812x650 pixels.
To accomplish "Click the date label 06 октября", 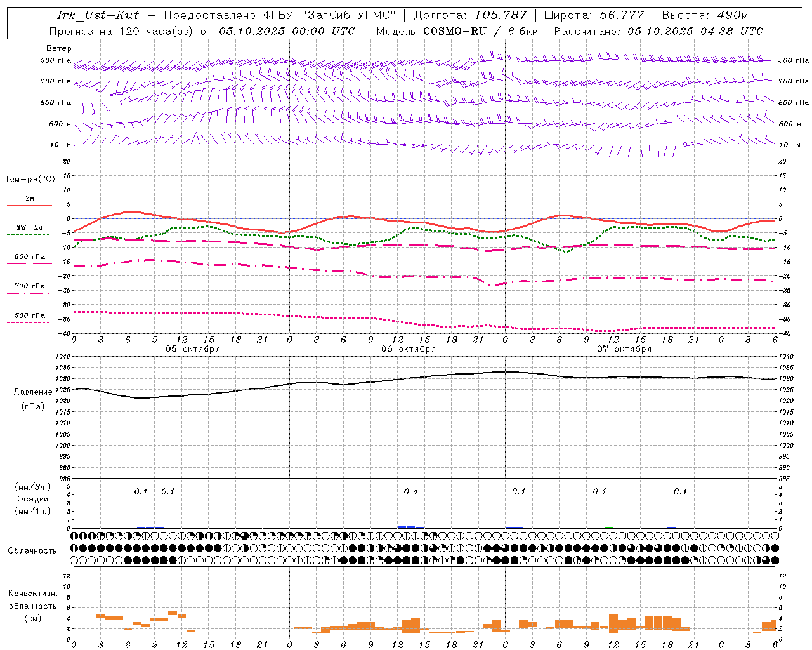I will 409,349.
